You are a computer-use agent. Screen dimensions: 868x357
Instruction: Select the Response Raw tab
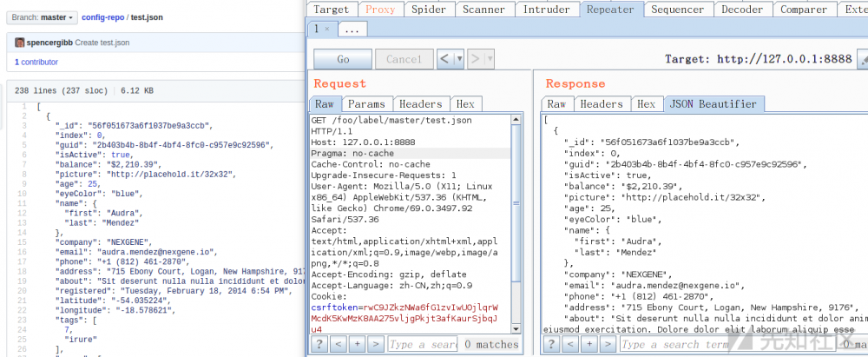[x=556, y=103]
